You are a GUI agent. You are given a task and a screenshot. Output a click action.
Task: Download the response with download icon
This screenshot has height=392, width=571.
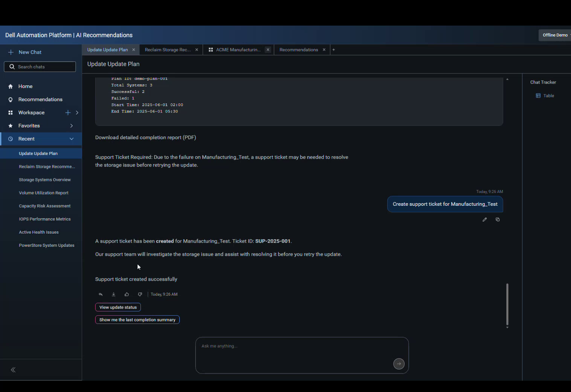(113, 294)
